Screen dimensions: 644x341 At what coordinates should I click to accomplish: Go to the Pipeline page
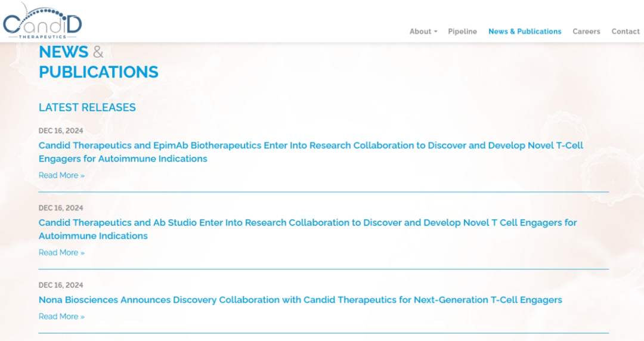click(462, 32)
